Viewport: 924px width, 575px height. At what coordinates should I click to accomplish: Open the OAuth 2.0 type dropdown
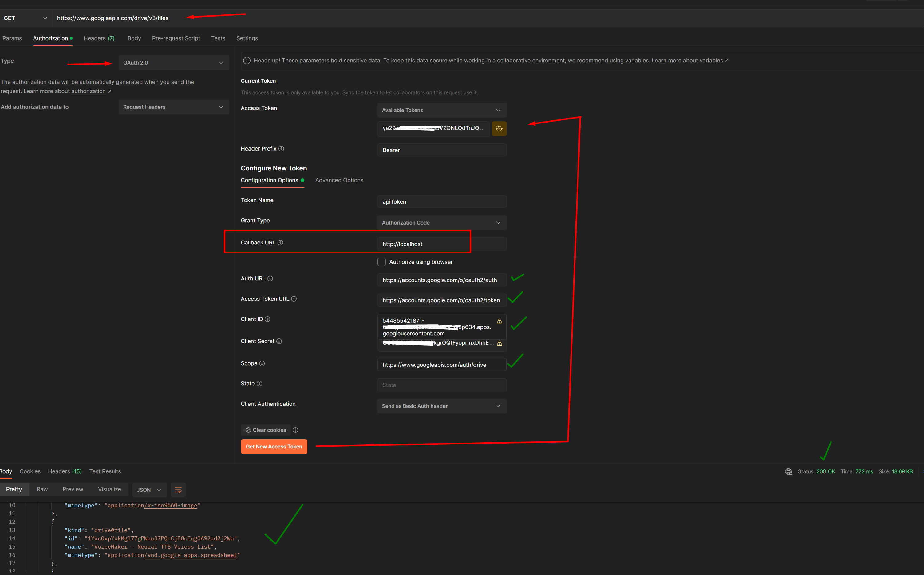174,63
